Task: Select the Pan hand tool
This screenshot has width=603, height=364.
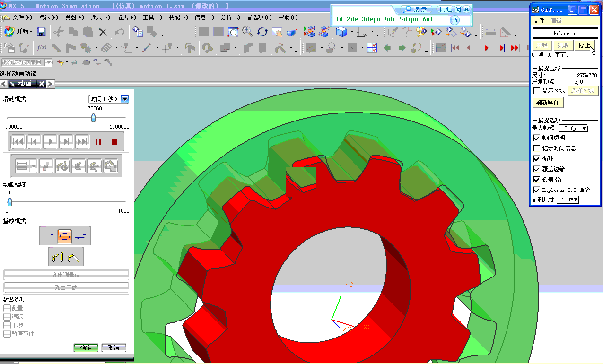Action: point(277,32)
